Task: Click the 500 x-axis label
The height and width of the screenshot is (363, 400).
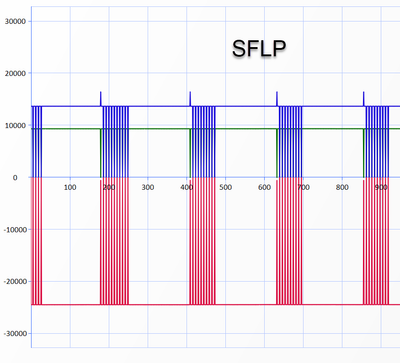Action: pos(225,187)
